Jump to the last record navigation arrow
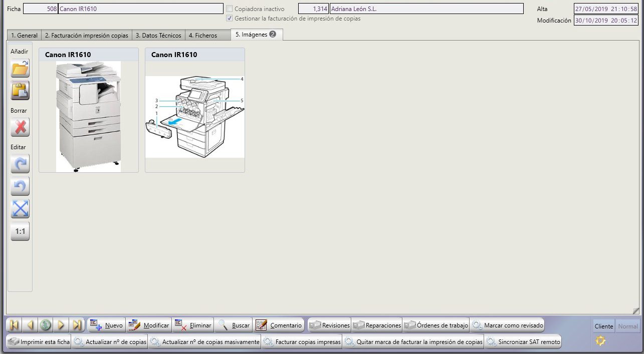This screenshot has width=644, height=354. pyautogui.click(x=77, y=325)
